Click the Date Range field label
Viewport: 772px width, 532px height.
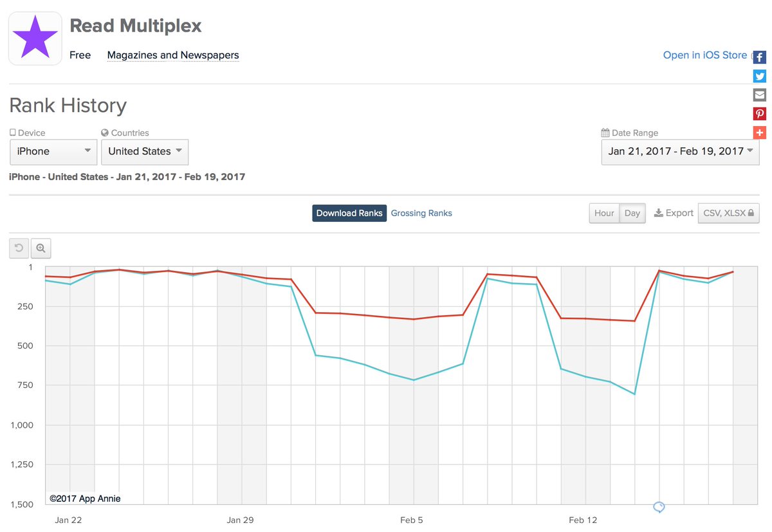click(x=635, y=133)
